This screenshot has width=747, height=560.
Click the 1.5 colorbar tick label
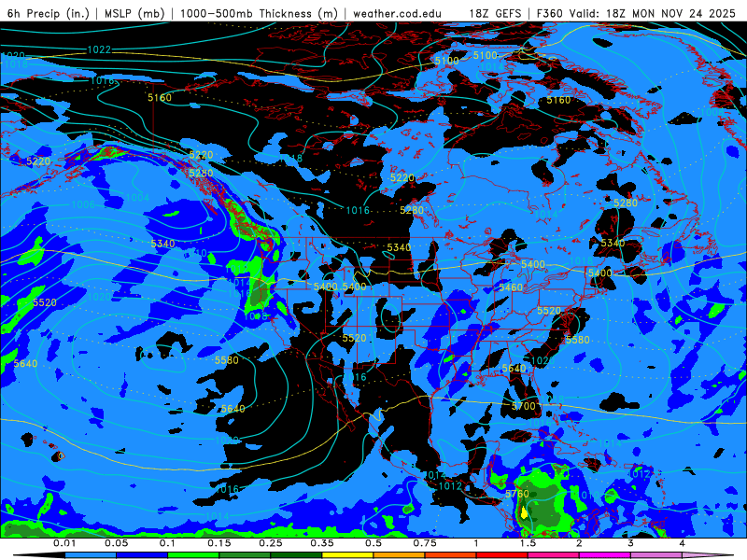(528, 543)
